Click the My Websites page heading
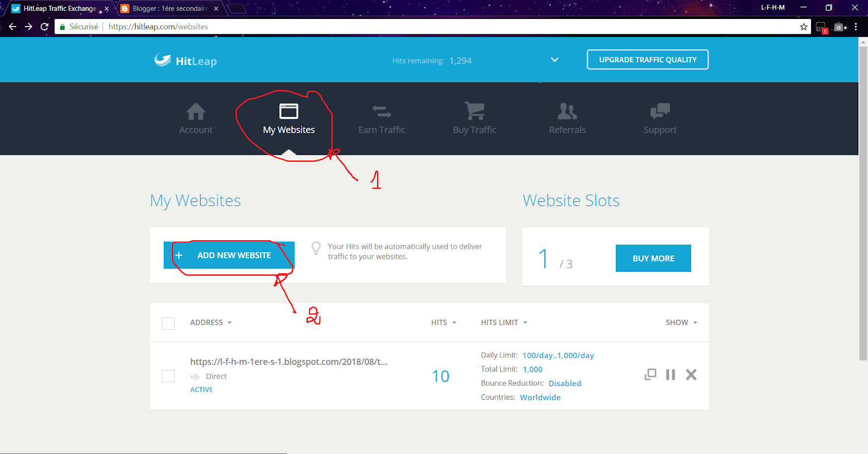 (x=195, y=201)
